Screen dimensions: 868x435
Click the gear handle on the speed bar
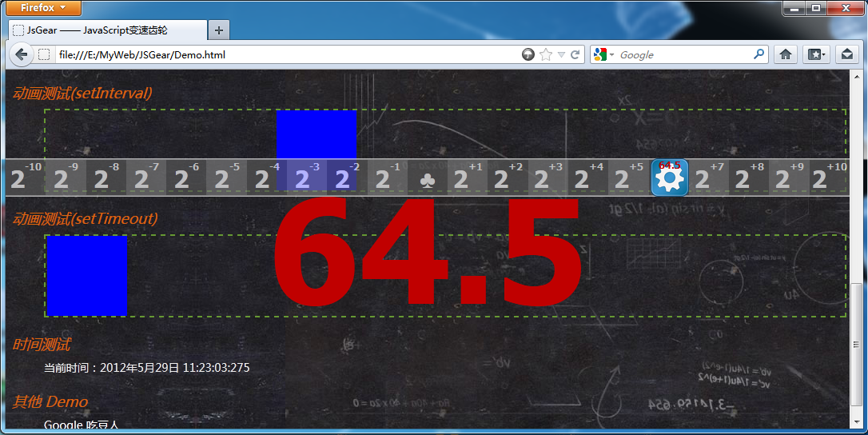point(669,177)
